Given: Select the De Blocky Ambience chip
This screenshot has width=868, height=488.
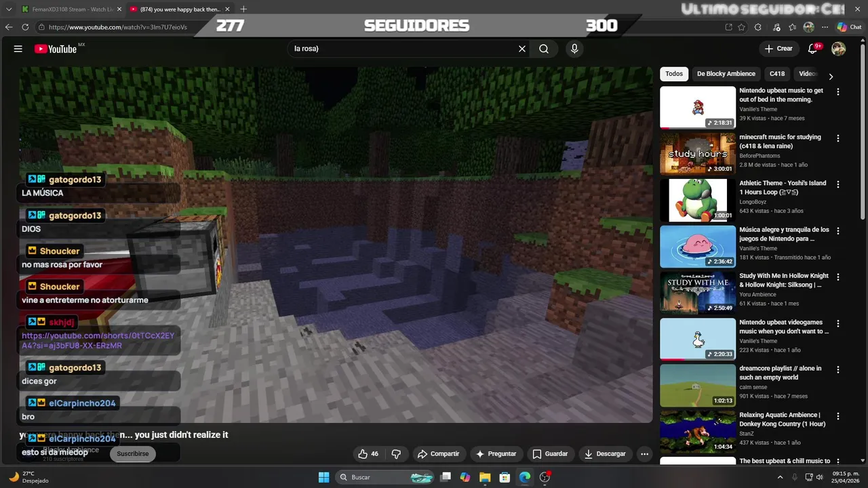Looking at the screenshot, I should click(x=726, y=74).
